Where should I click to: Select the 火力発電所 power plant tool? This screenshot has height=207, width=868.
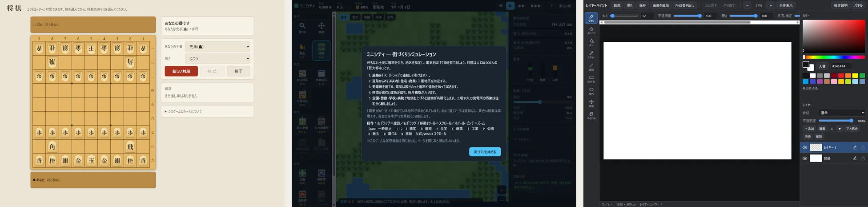(x=321, y=125)
